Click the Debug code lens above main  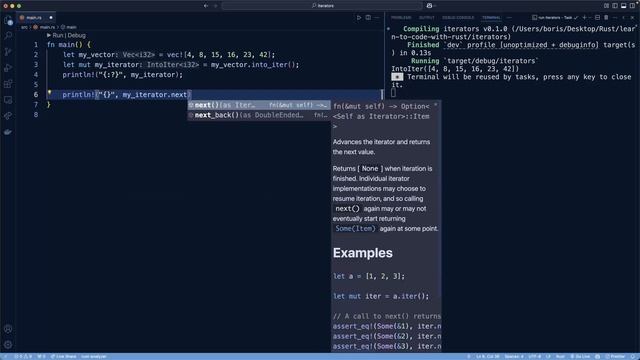click(77, 36)
